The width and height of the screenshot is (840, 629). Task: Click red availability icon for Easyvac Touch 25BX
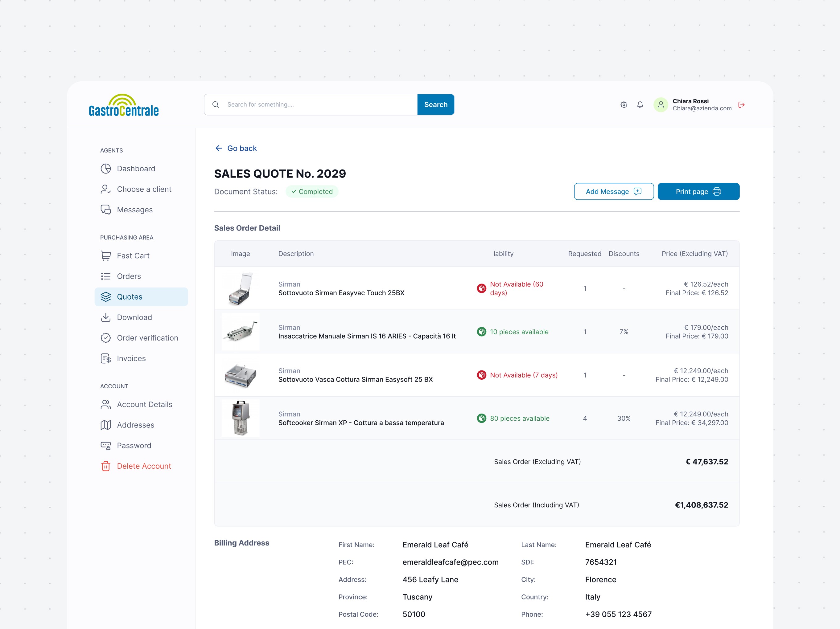click(481, 288)
